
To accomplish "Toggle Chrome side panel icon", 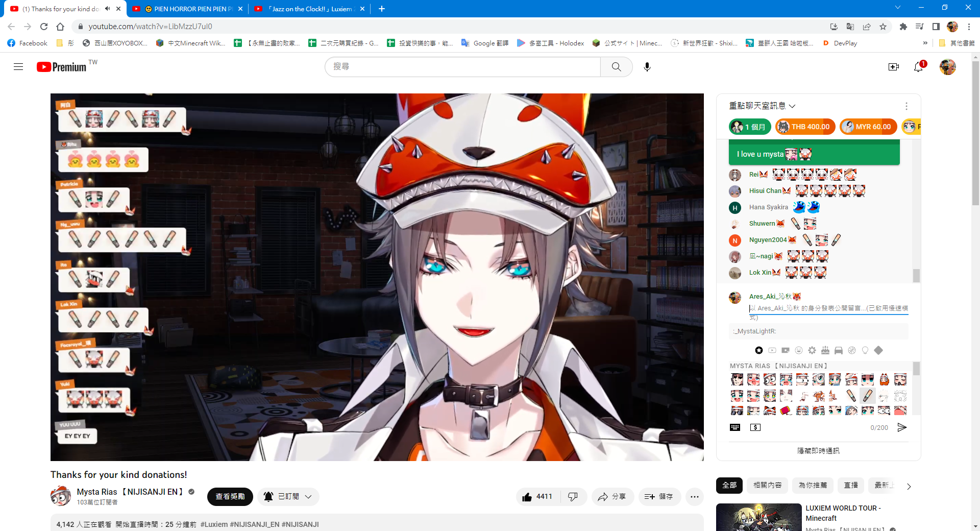I will point(936,27).
